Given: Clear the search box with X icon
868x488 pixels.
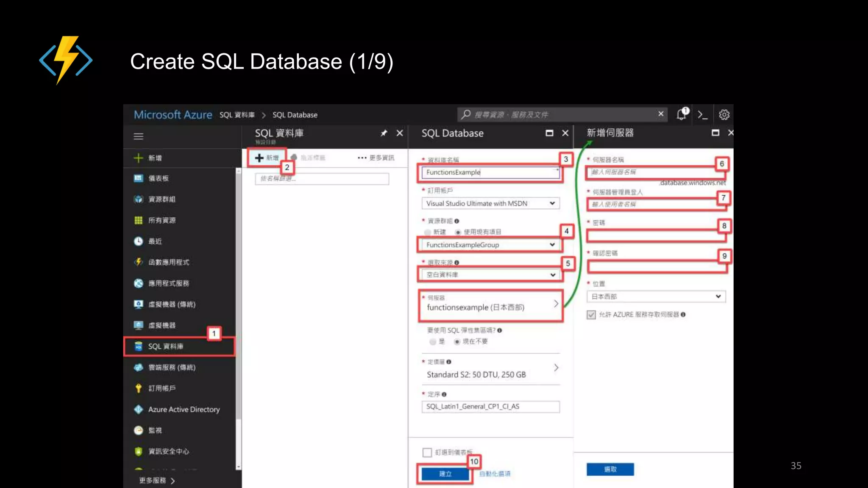Looking at the screenshot, I should (661, 114).
